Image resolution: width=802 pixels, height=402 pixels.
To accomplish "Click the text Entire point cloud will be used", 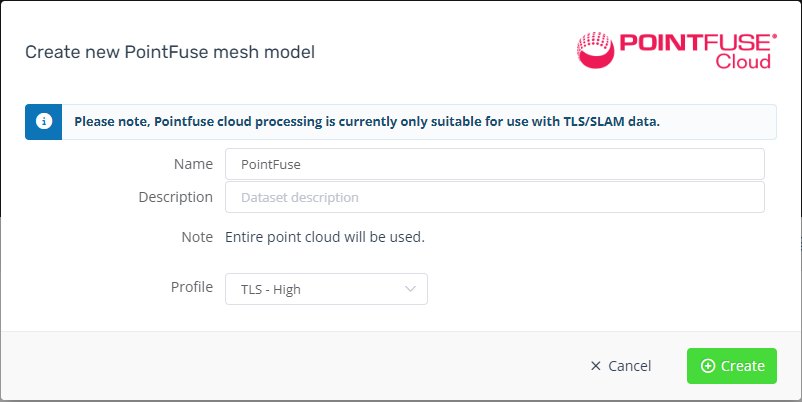I will point(325,237).
